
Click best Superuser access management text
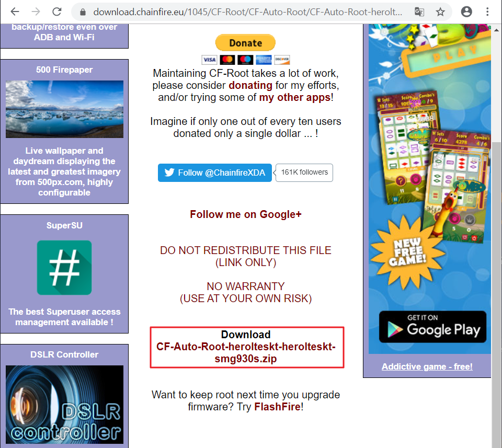tap(64, 317)
